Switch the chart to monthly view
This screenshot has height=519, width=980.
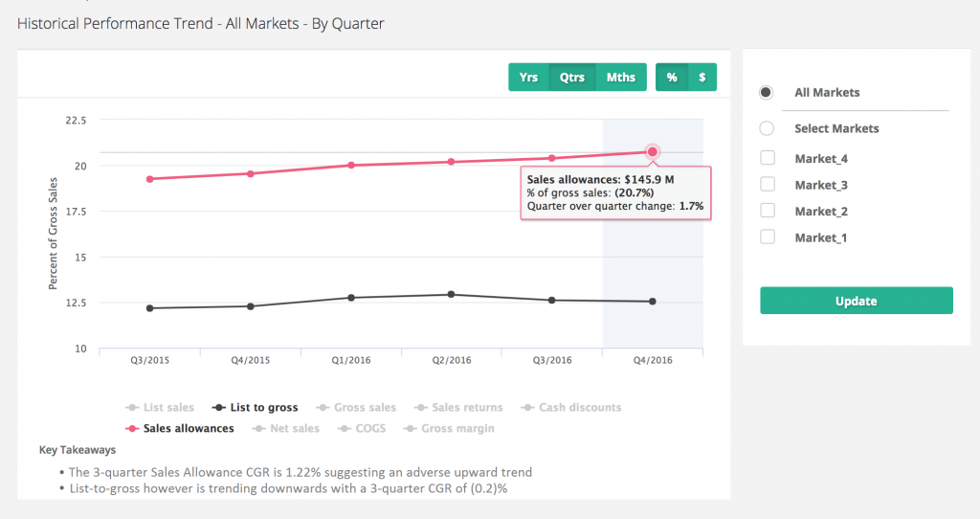pos(620,78)
